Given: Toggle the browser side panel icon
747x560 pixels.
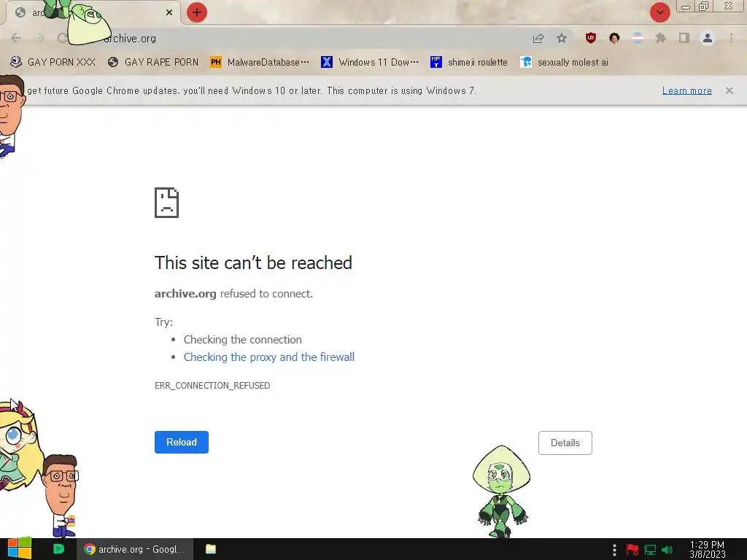Looking at the screenshot, I should (x=684, y=38).
